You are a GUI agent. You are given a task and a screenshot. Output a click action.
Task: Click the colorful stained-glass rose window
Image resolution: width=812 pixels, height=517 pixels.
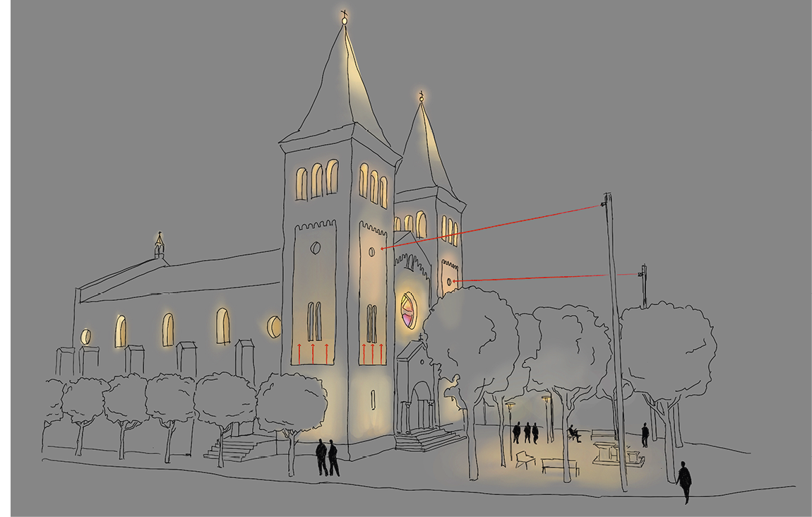(x=409, y=311)
